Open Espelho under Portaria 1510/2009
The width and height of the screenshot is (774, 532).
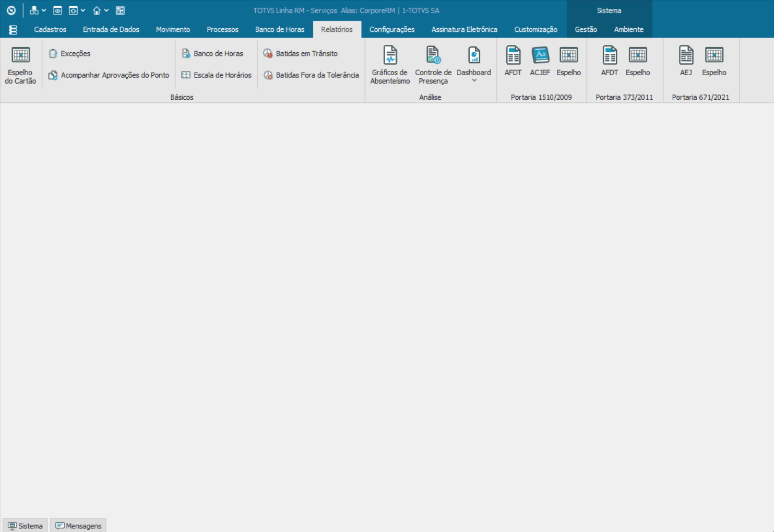568,62
